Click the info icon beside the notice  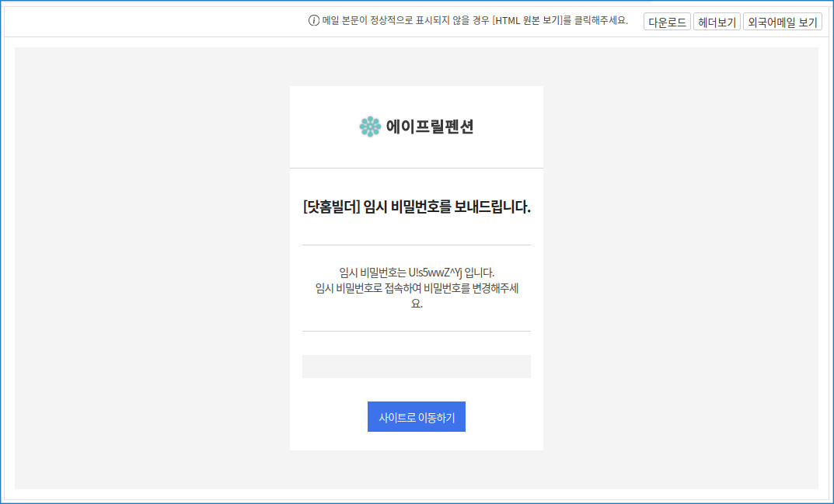coord(314,21)
